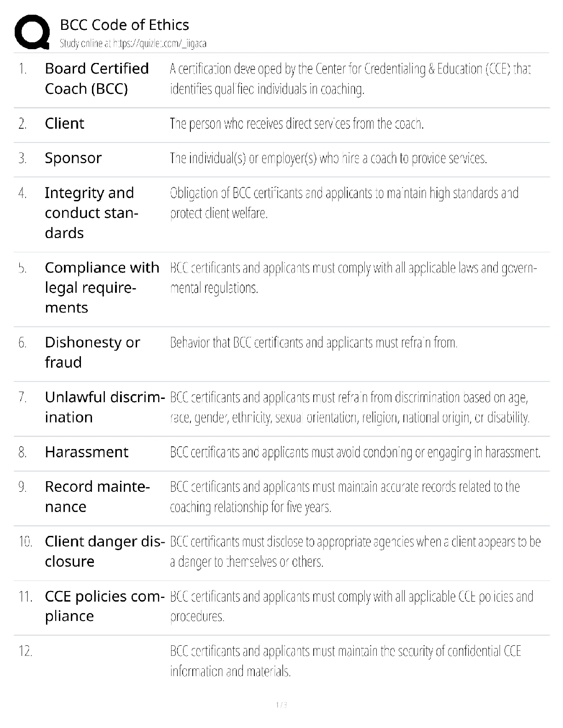Screen dimensions: 563x728
Task: Select the Record maintenance term
Action: [97, 497]
